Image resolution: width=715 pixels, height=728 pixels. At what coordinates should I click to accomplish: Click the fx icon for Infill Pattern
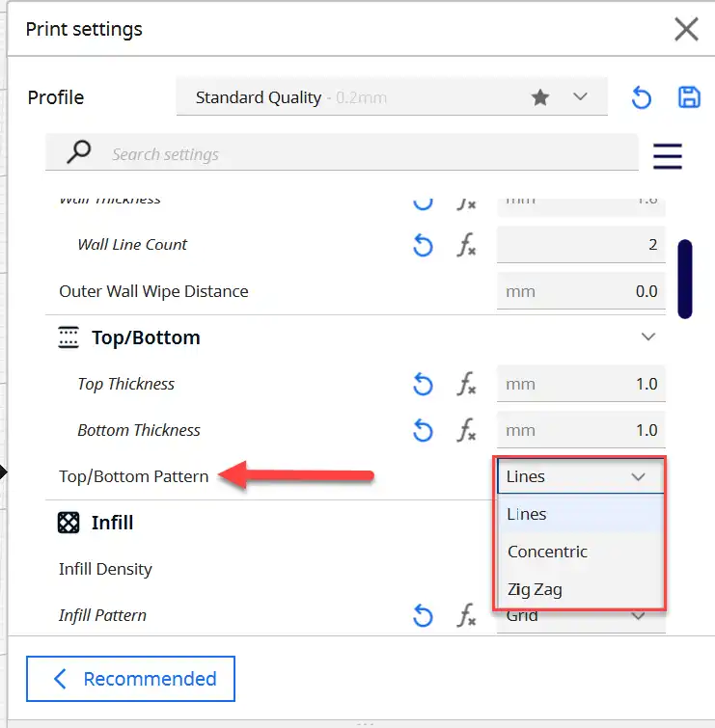(466, 615)
